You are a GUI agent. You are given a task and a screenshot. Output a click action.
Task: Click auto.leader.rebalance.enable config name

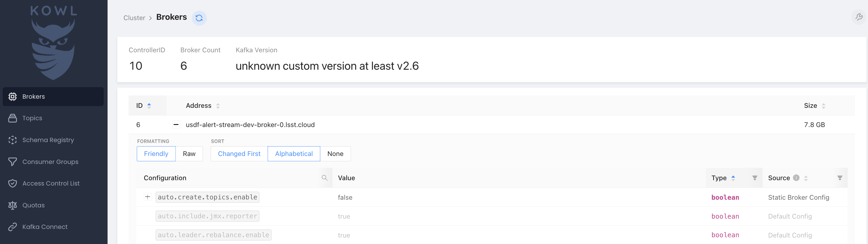214,235
